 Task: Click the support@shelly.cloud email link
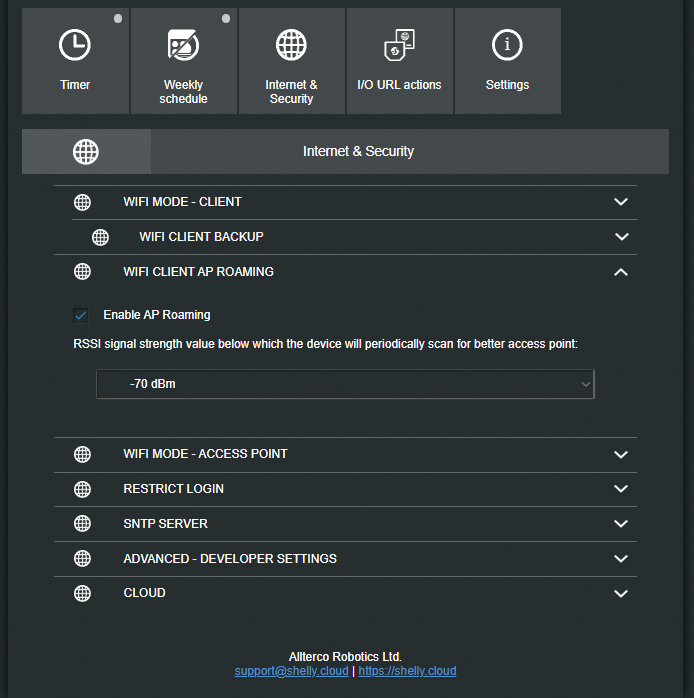click(291, 671)
